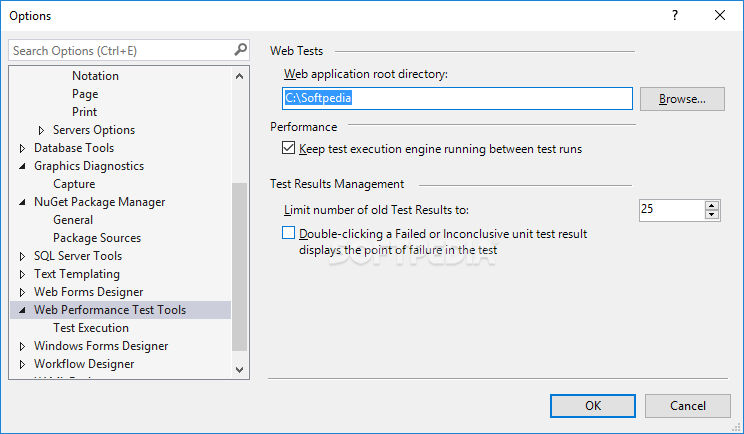Click the search magnifier icon
The width and height of the screenshot is (744, 434).
pyautogui.click(x=241, y=50)
